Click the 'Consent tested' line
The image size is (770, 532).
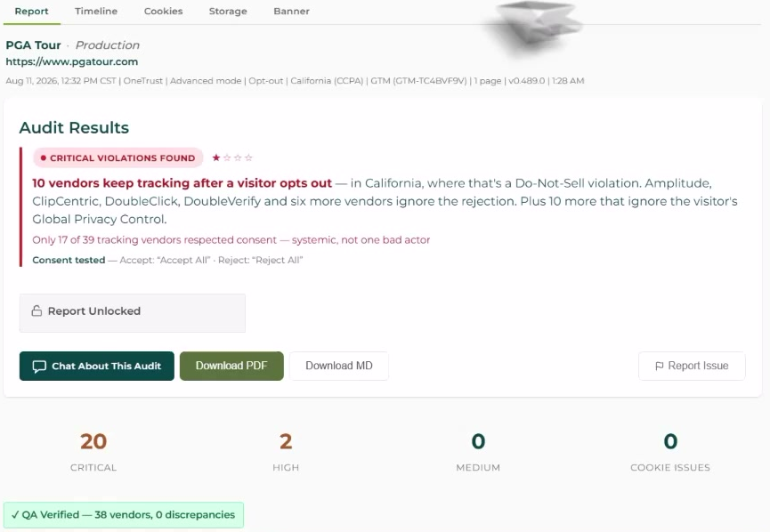167,260
